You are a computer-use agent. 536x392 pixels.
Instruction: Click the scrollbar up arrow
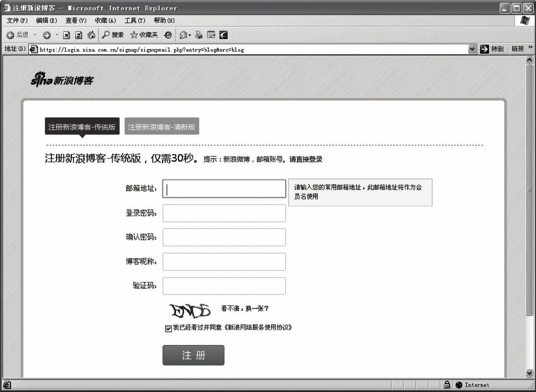[529, 60]
